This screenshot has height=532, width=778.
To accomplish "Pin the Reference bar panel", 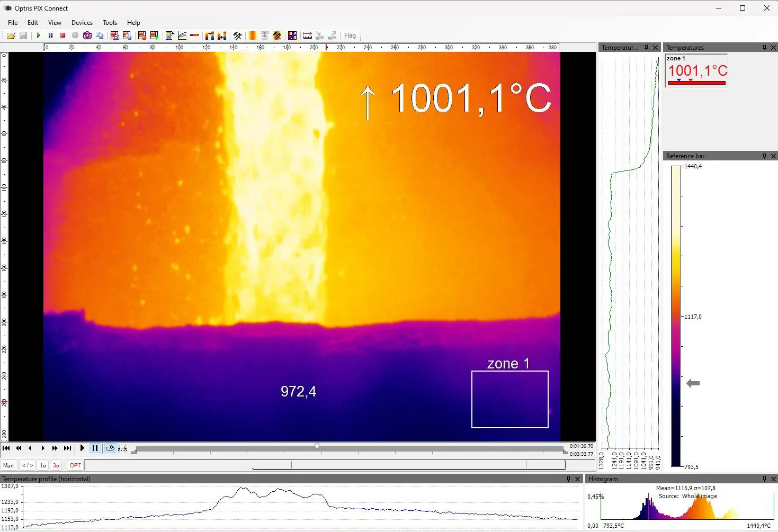I will [764, 156].
